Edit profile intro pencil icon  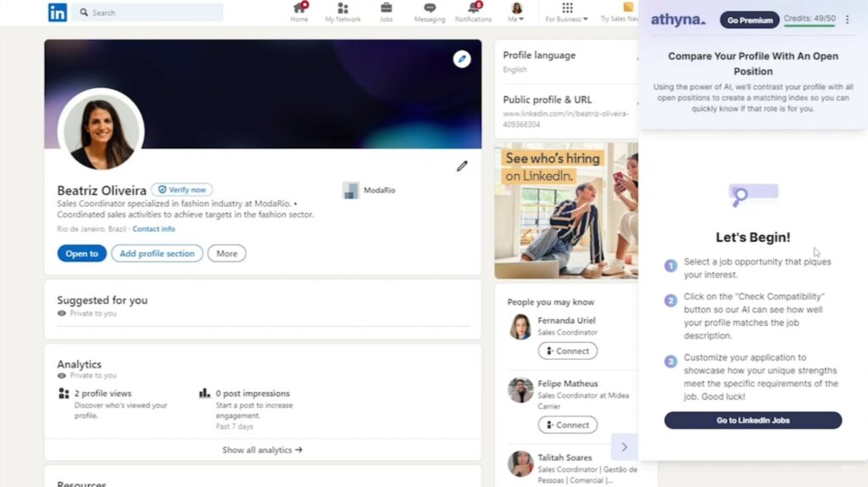point(462,166)
